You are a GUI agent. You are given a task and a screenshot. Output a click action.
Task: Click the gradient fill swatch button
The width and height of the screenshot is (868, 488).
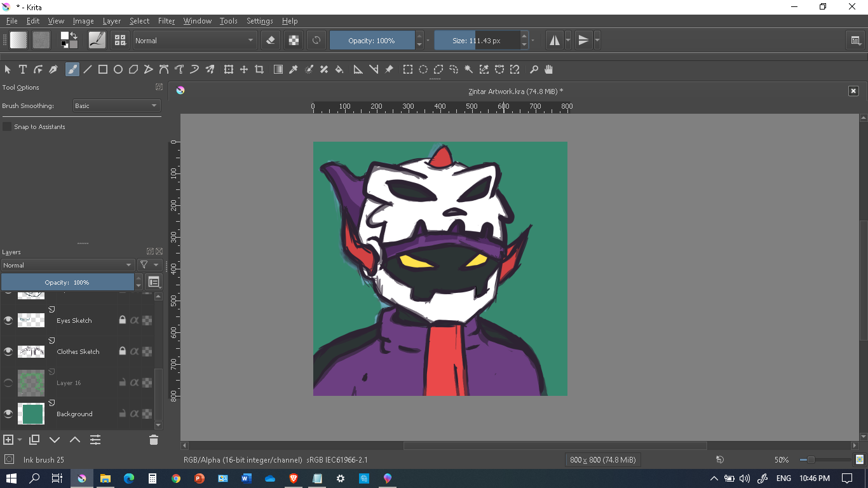click(18, 40)
